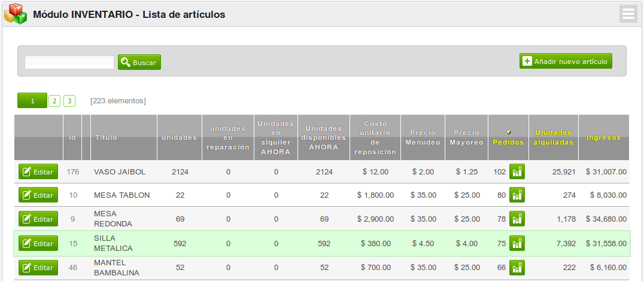Open chart icon for VASO JAIBOL row

point(517,172)
